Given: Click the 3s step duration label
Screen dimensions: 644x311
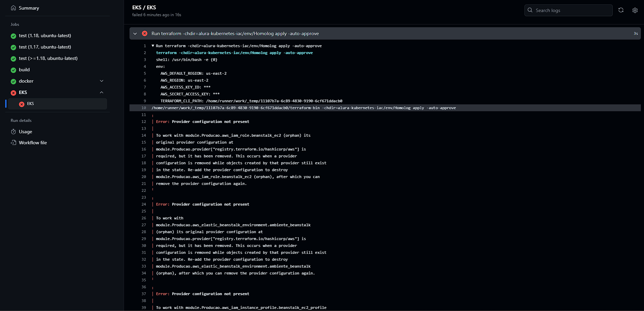Looking at the screenshot, I should click(636, 33).
